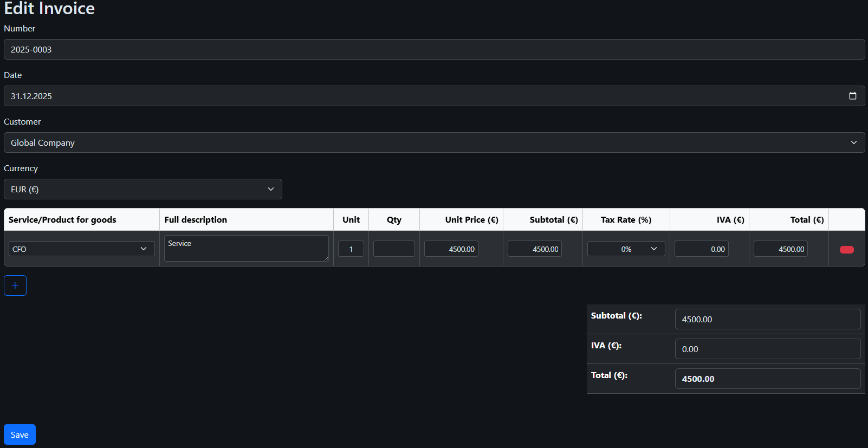The image size is (868, 448).
Task: Click the empty Qty field
Action: (x=394, y=249)
